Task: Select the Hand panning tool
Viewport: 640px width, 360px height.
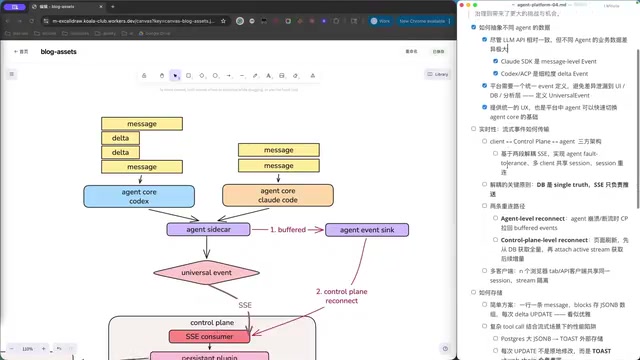Action: [162, 76]
